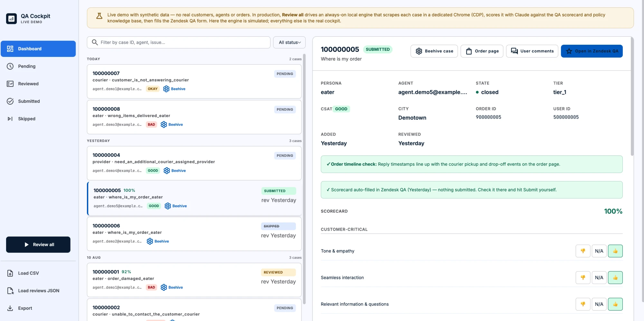Screen dimensions: 644x321
Task: Rate Seamless interaction thumbs up
Action: coord(615,278)
